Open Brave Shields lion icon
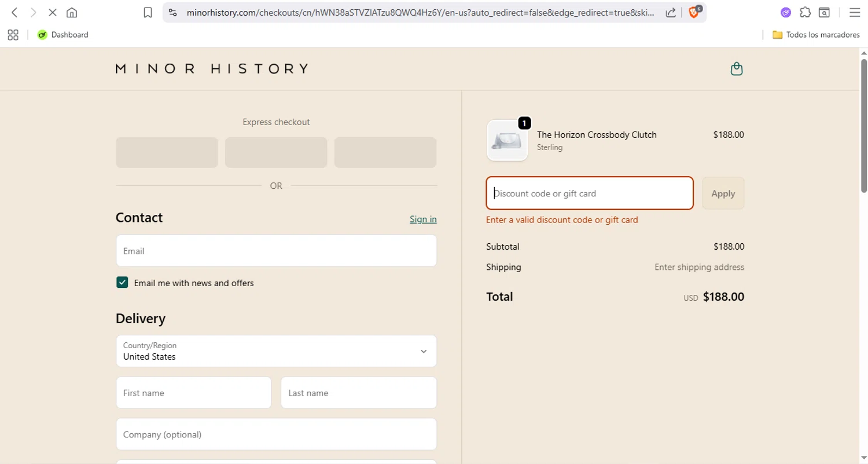Screen dimensions: 868x464 [693, 12]
